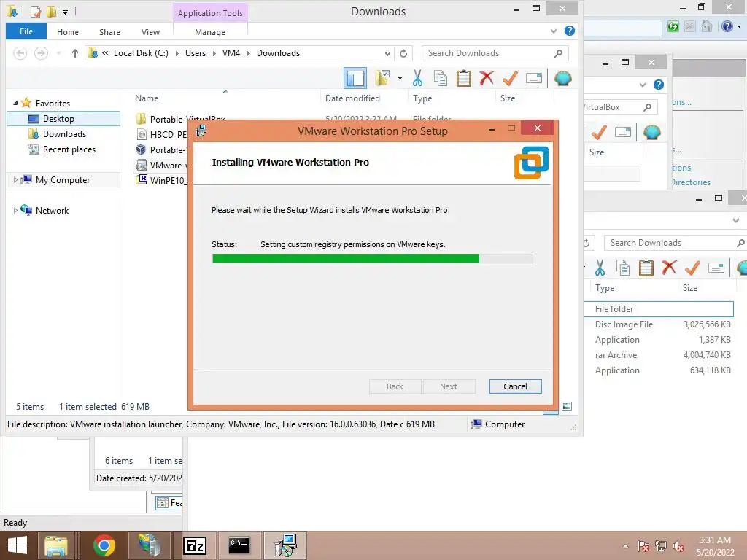Open the address bar history dropdown
The width and height of the screenshot is (747, 560).
[388, 53]
